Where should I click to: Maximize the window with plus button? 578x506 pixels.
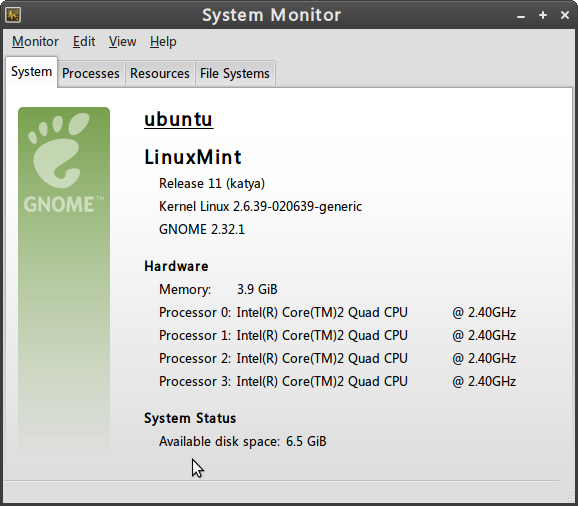point(543,15)
